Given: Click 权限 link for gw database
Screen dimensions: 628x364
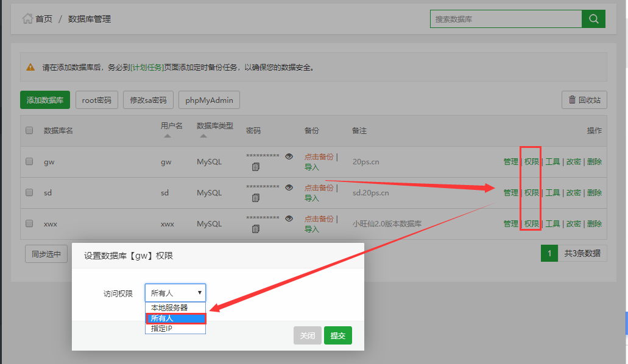Looking at the screenshot, I should 532,162.
